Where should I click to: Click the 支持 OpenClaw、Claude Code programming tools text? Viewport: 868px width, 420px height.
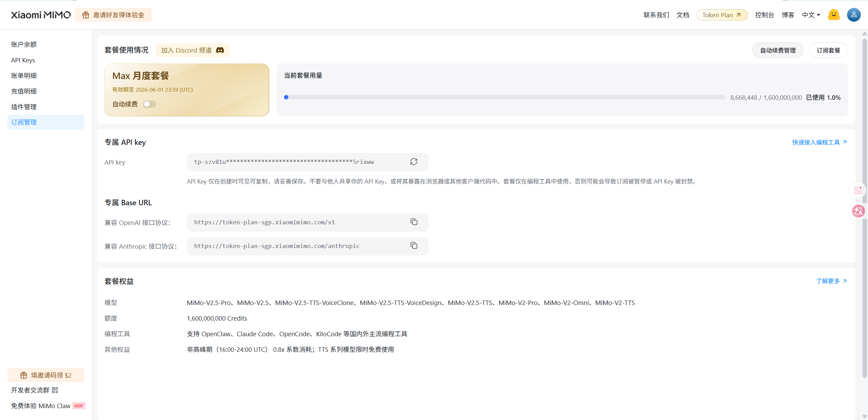pos(297,334)
